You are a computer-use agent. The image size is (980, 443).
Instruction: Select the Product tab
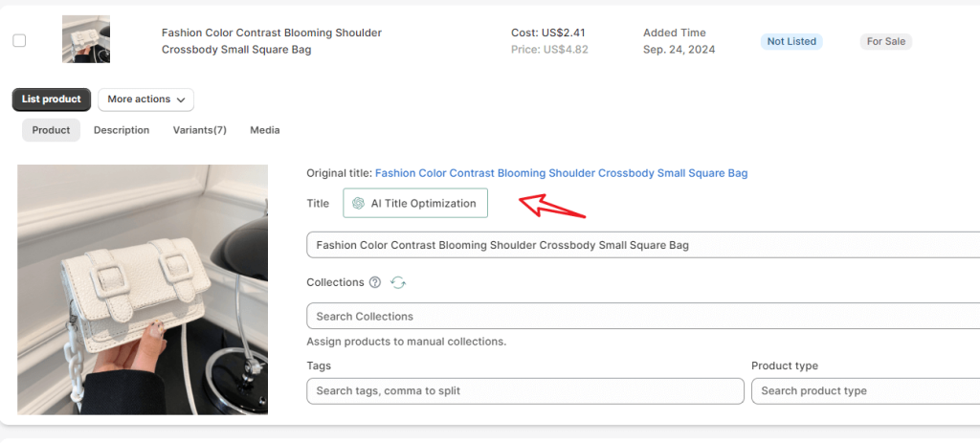tap(52, 130)
